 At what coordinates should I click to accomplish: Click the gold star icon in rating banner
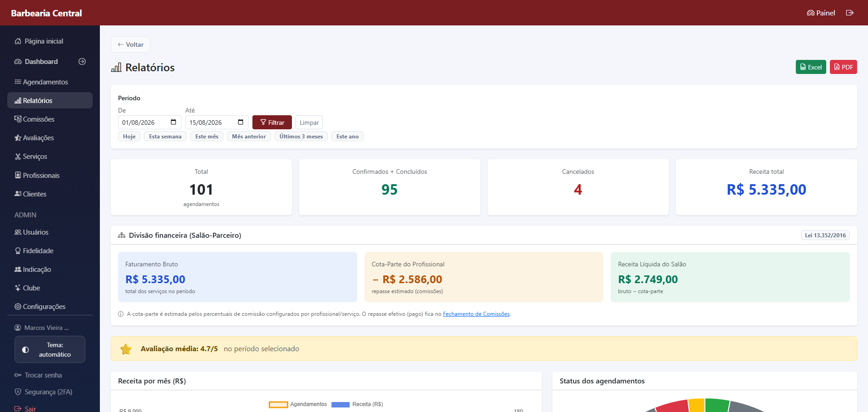pos(126,349)
